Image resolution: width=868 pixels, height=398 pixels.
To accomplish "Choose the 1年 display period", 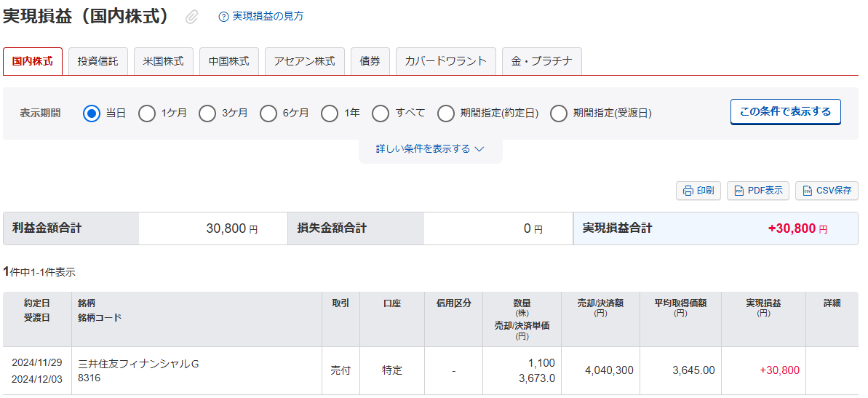I will (x=330, y=114).
